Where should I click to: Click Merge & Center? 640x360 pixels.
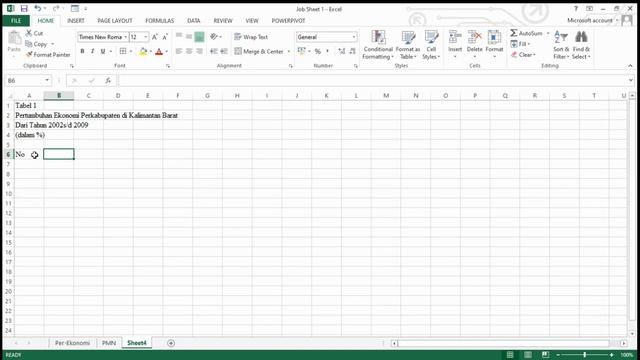(259, 51)
